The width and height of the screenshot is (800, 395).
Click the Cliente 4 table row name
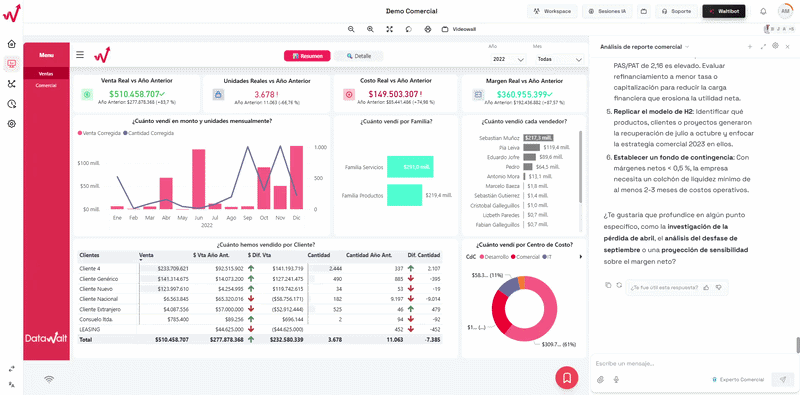[90, 268]
